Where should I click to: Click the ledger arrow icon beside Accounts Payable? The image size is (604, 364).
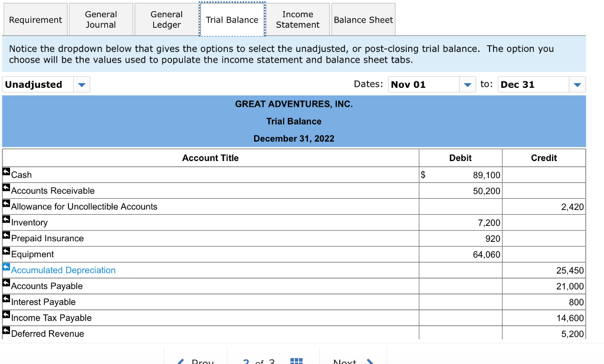6,283
